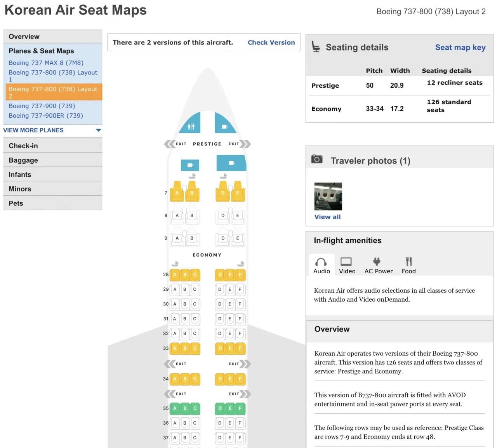Open Pets section in sidebar

[53, 203]
